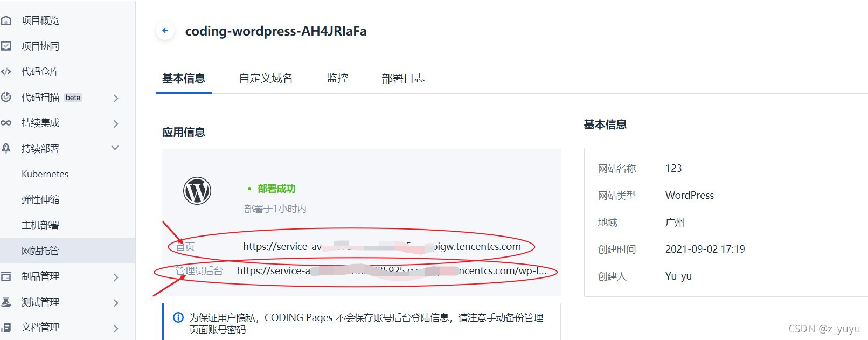Open the 首页 site URL link

(x=382, y=246)
